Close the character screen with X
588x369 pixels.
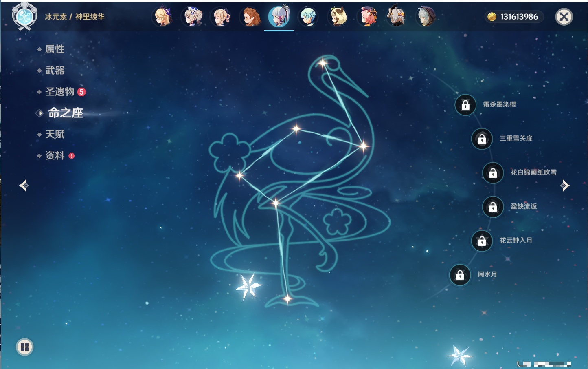point(564,17)
